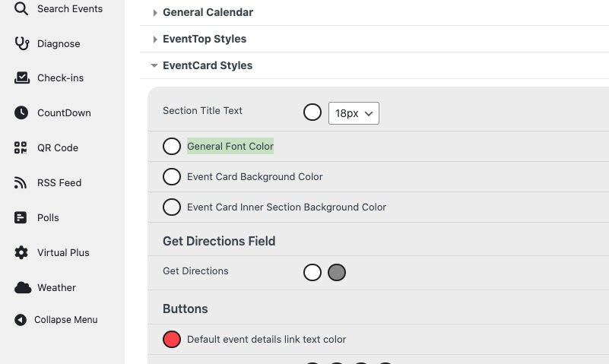Open Diagnose stethoscope icon in sidebar
Viewport: 609px width, 364px height.
pos(21,43)
